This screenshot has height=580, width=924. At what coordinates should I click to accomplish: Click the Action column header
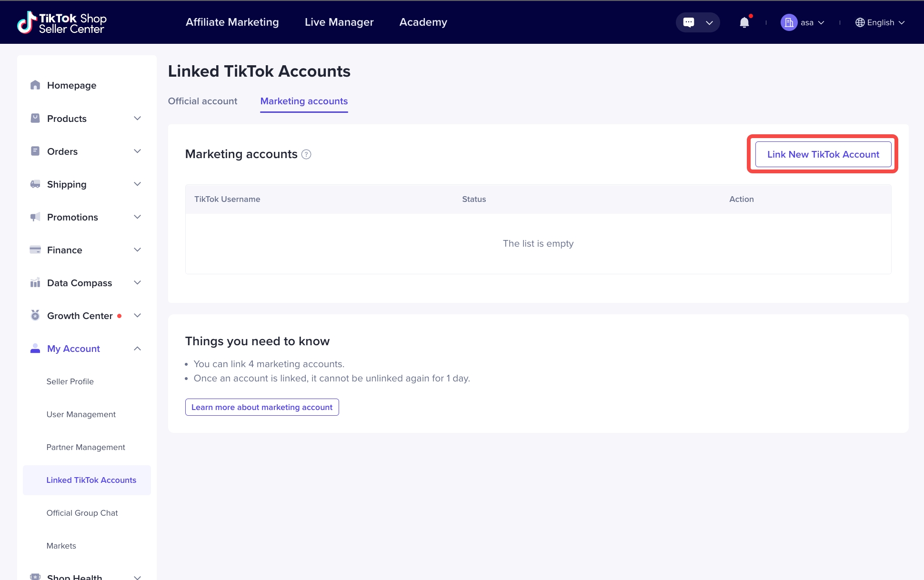coord(742,199)
